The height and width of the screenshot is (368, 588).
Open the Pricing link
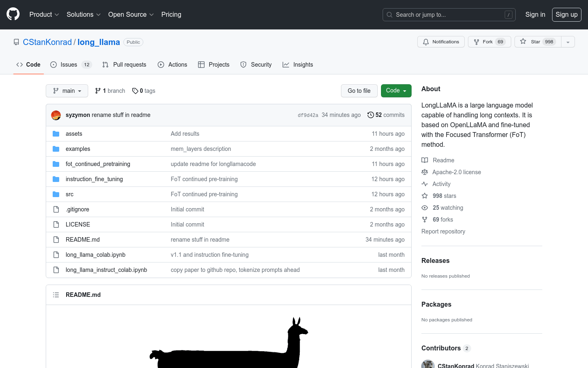[171, 14]
